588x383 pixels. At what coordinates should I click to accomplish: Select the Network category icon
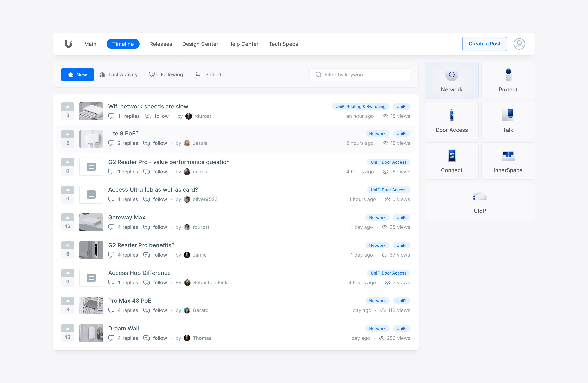click(452, 74)
